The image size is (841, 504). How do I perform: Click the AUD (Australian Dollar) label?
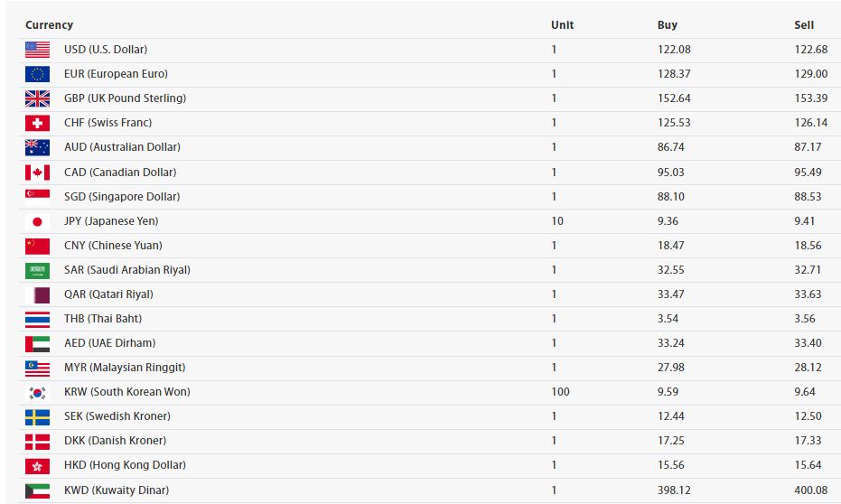pos(122,147)
